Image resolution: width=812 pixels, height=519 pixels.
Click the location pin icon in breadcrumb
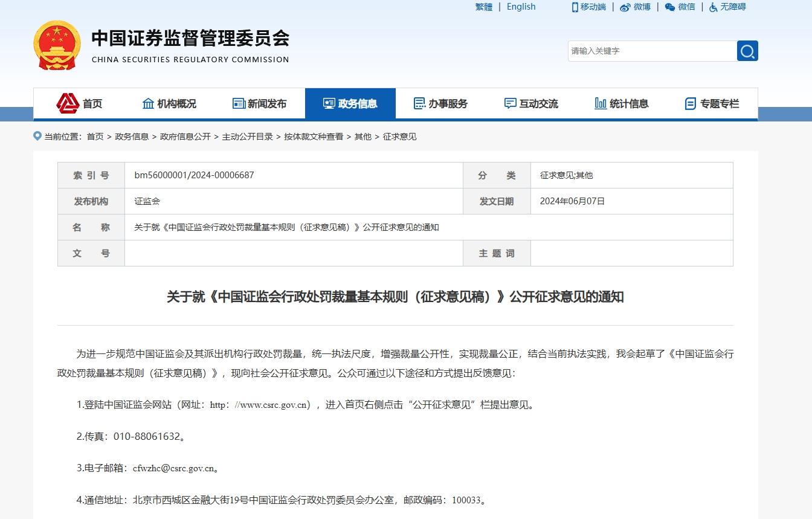coord(37,137)
